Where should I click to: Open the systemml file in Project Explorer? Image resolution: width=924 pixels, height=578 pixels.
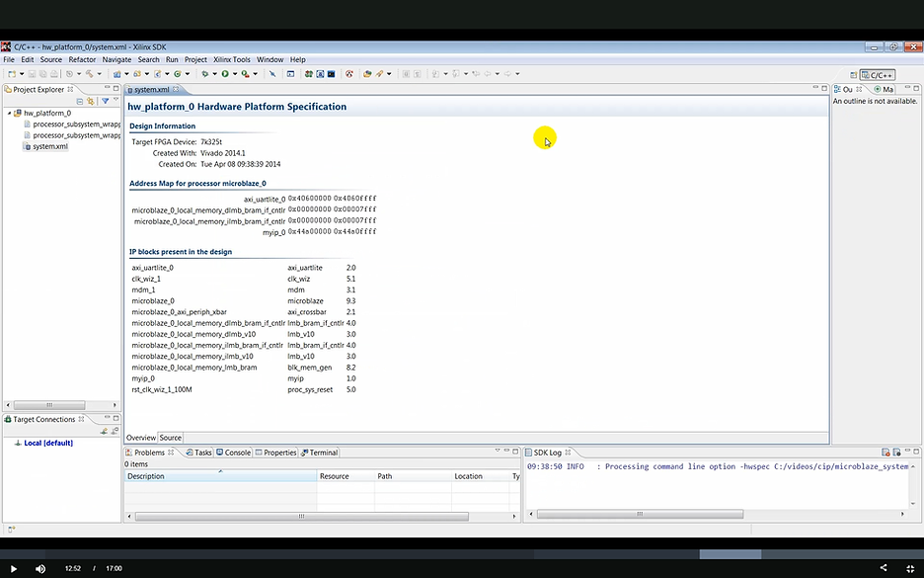(49, 146)
